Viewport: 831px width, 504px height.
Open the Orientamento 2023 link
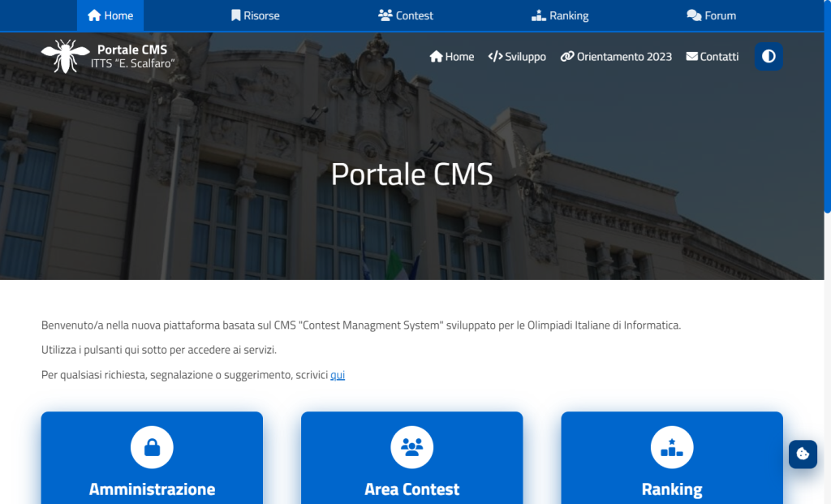coord(617,56)
